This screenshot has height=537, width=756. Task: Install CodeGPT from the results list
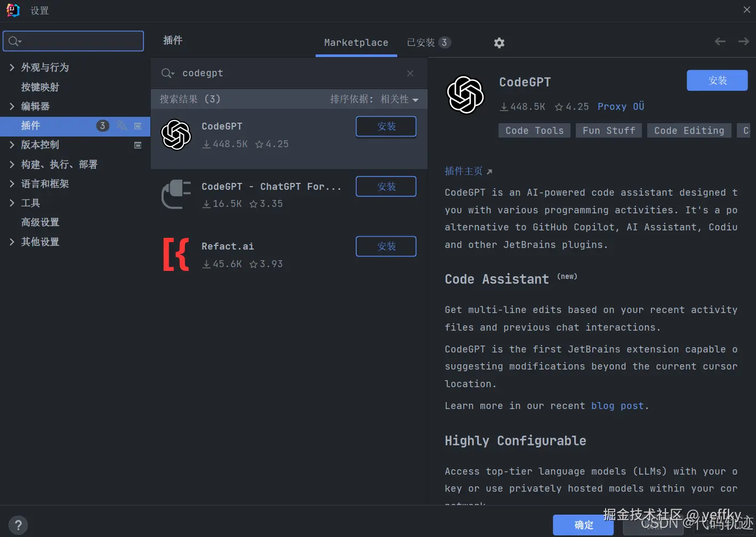[x=386, y=126]
